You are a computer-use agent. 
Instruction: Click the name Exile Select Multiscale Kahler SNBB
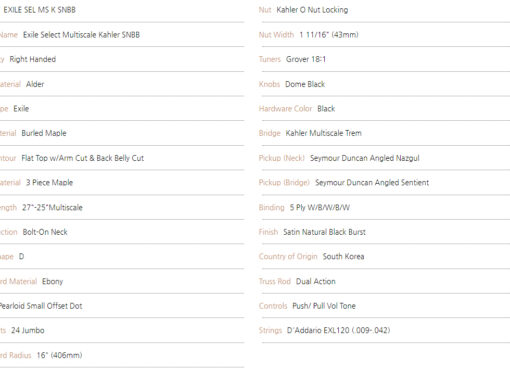(x=81, y=35)
